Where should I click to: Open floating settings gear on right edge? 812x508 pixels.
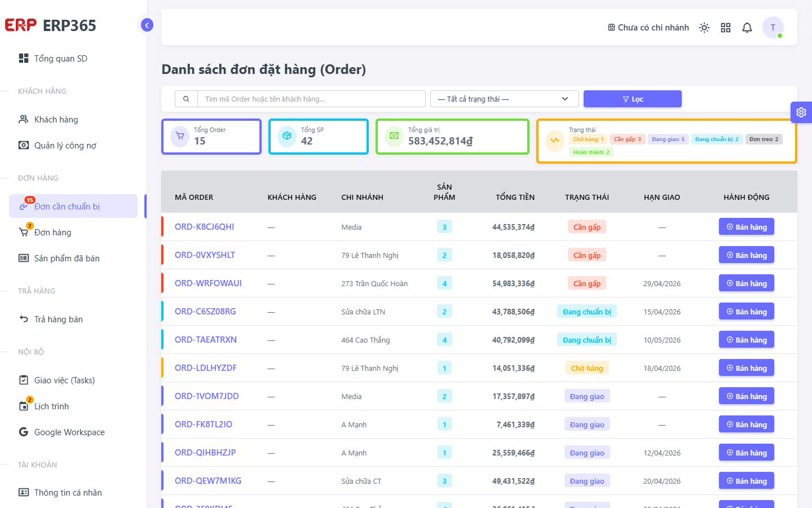pyautogui.click(x=801, y=112)
